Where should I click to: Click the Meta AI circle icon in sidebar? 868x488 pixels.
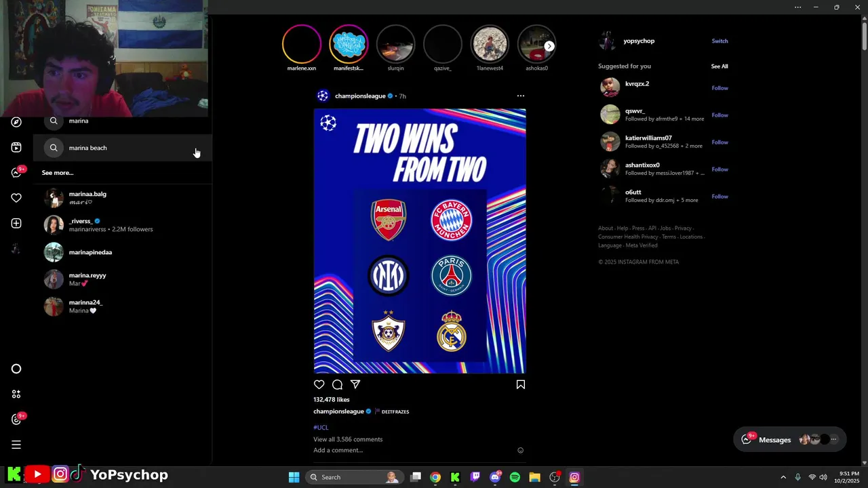pos(16,369)
